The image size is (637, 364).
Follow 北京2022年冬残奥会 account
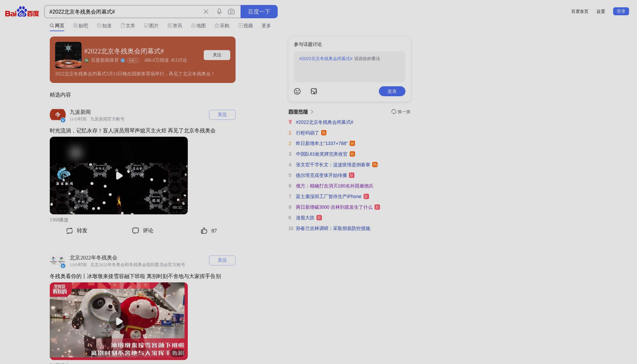coord(222,260)
